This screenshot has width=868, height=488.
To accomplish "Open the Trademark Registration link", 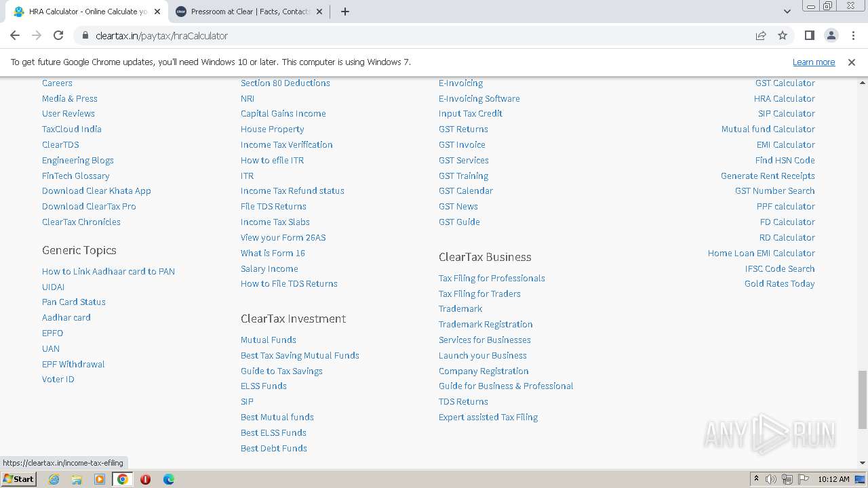I will click(486, 324).
